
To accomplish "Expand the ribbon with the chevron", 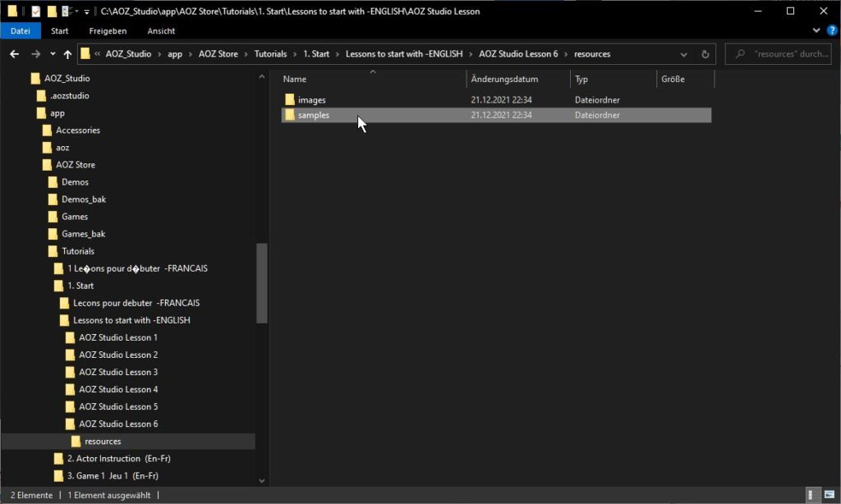I will 817,30.
